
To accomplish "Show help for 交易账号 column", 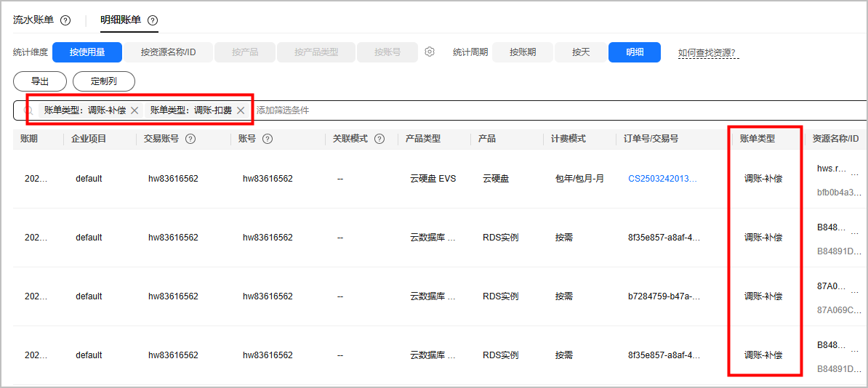I will [x=190, y=139].
